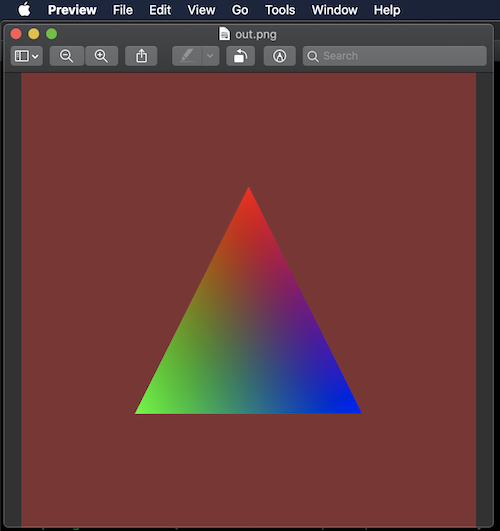Click the Zoom In magnifier icon
This screenshot has width=500, height=531.
click(102, 56)
